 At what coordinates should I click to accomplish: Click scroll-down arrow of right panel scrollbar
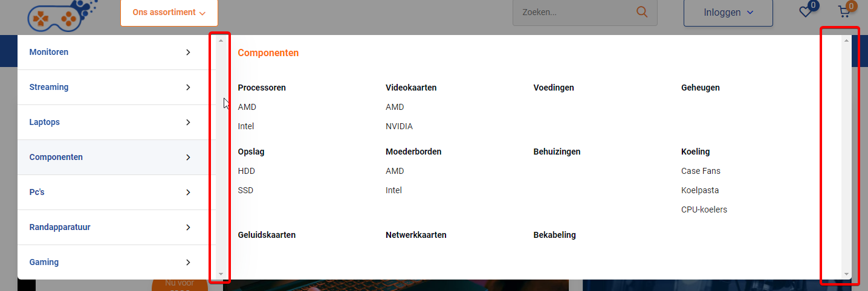(846, 273)
